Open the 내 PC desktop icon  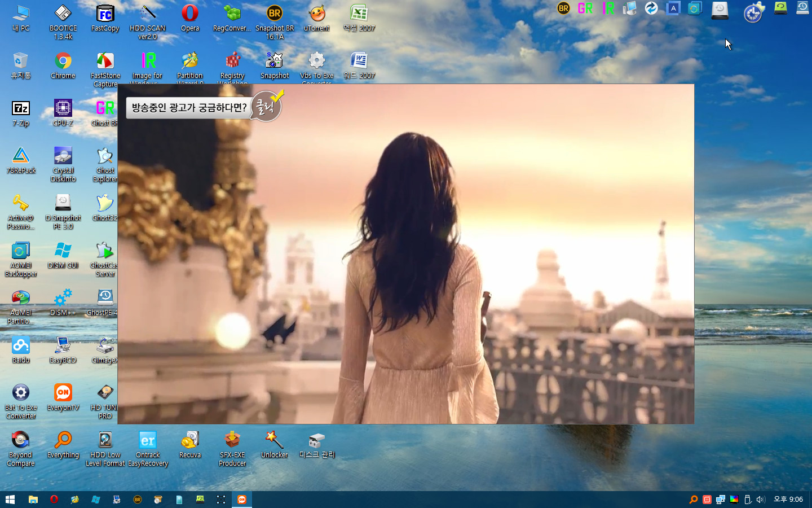tap(21, 18)
